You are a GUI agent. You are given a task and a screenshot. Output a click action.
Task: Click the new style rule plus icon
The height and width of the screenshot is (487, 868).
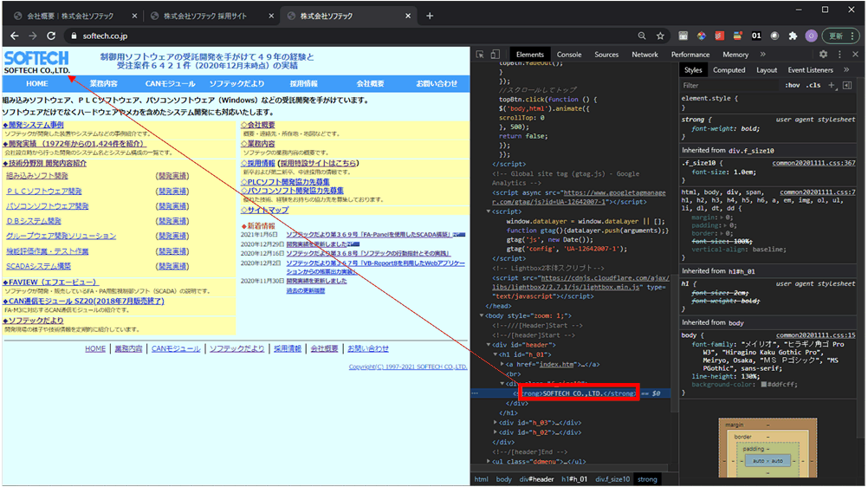click(832, 85)
